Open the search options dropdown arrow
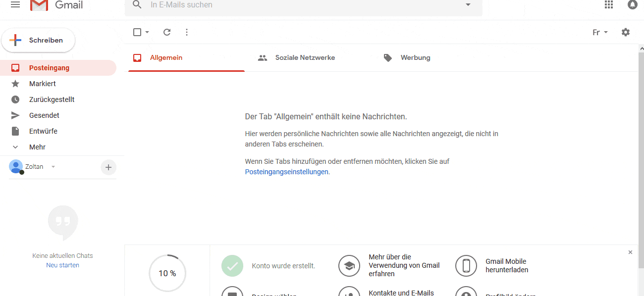The image size is (644, 296). point(468,5)
